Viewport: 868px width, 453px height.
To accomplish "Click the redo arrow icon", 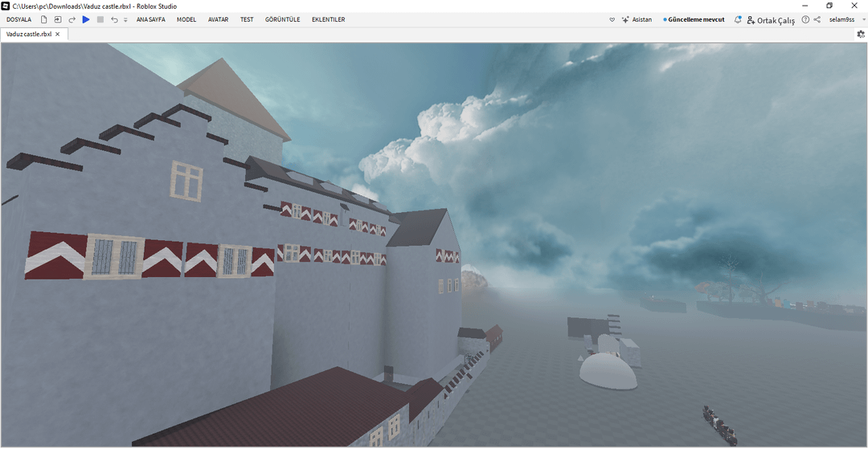I will 72,19.
